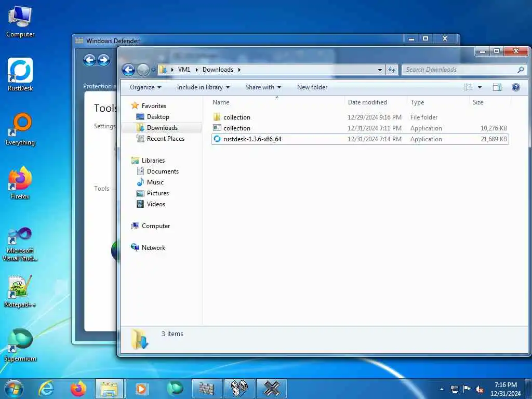
Task: Select the collection file folder
Action: (360, 117)
